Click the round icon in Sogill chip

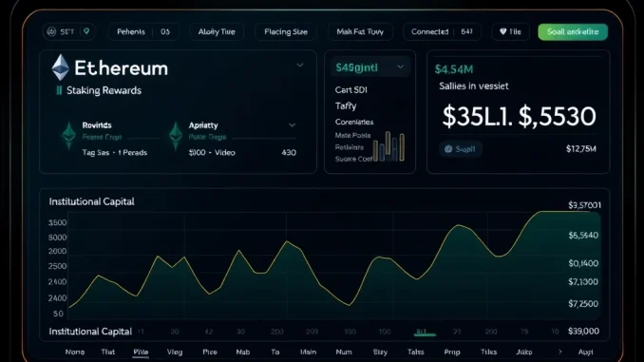coord(448,149)
